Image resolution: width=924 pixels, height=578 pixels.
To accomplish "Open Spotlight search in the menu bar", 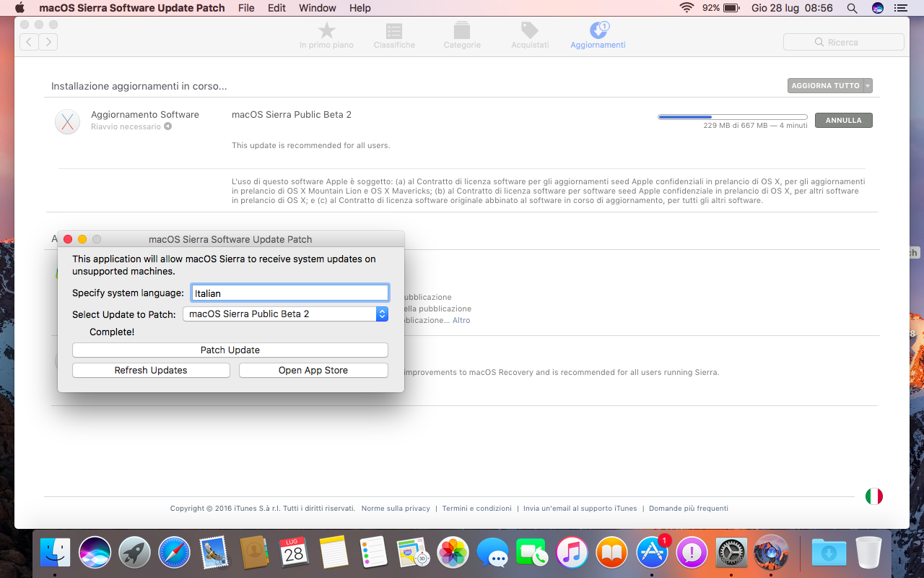I will [853, 8].
